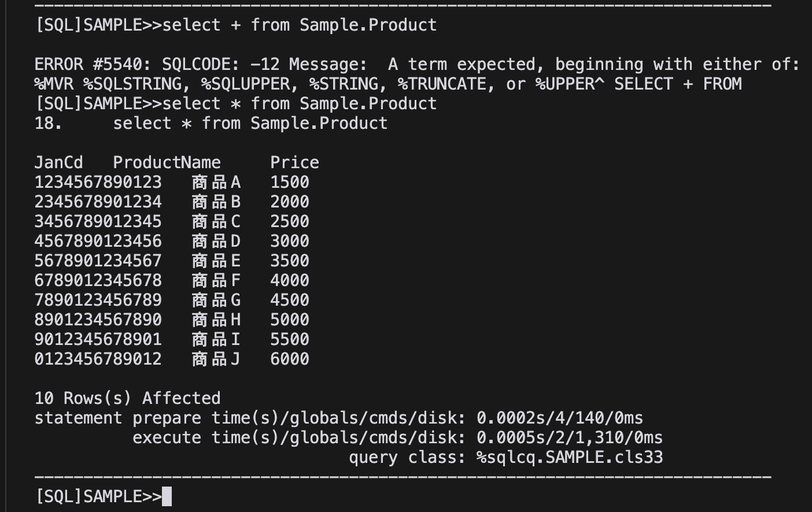Click the Price column header

coord(294,162)
